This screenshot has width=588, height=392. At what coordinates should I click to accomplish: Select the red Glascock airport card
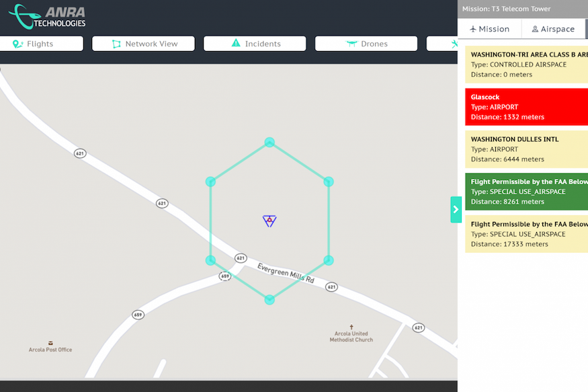pos(526,107)
